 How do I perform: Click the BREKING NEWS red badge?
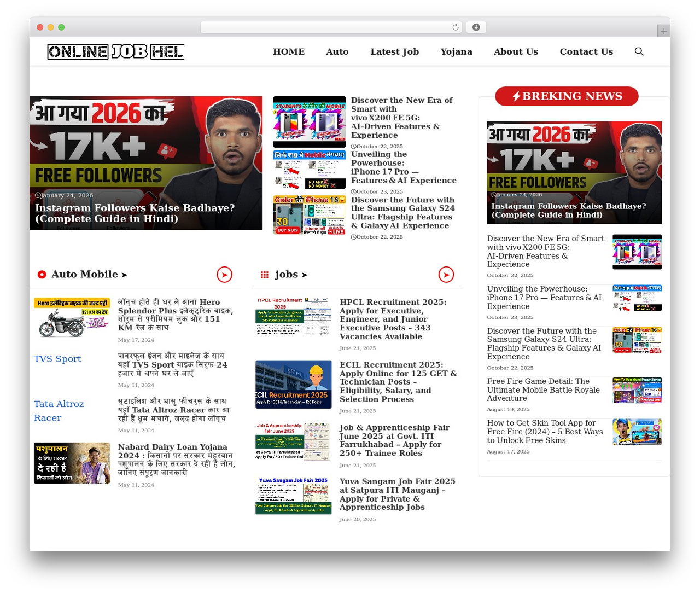pos(567,96)
